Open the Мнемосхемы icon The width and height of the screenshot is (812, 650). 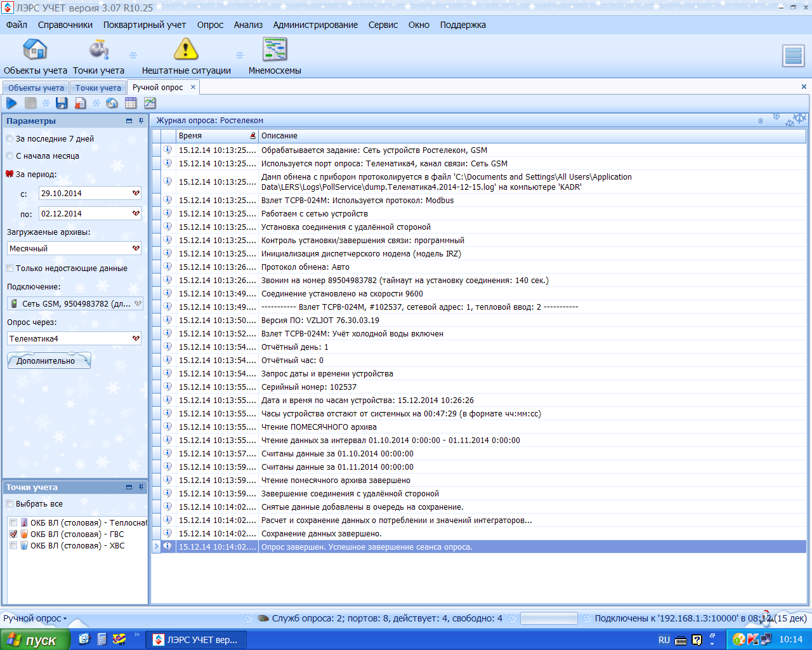275,56
